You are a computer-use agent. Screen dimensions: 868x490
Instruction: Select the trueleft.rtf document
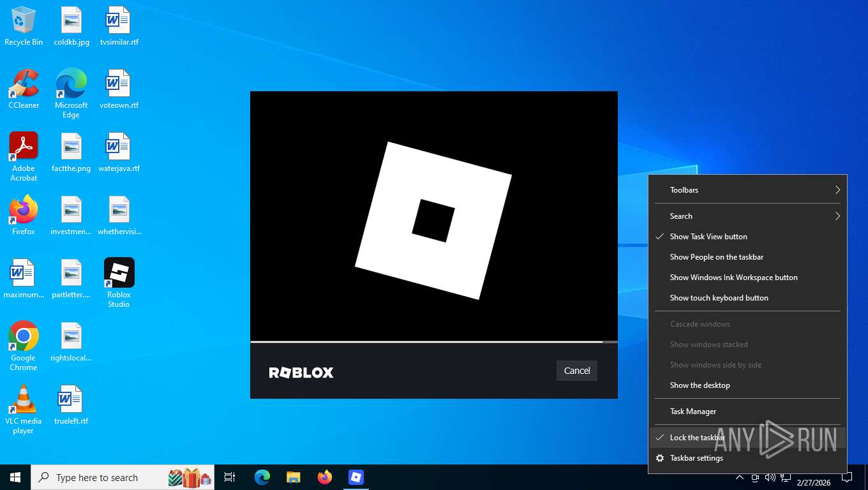pyautogui.click(x=71, y=405)
